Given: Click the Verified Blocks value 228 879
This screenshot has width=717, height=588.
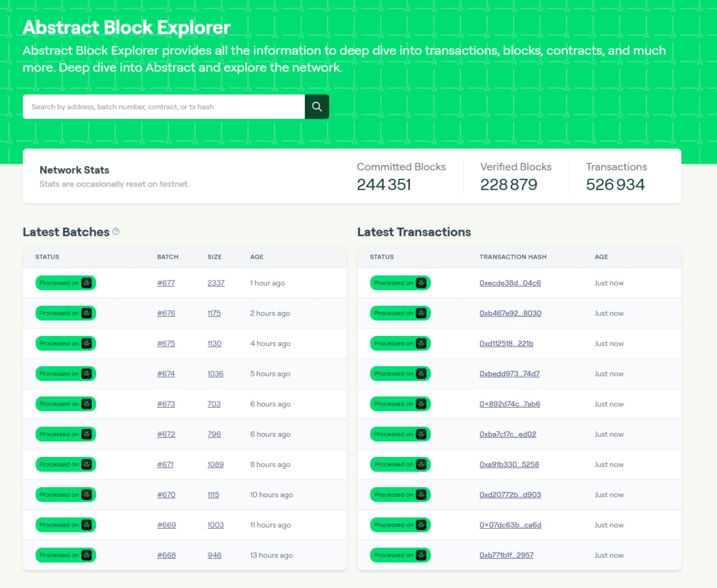Looking at the screenshot, I should tap(509, 184).
